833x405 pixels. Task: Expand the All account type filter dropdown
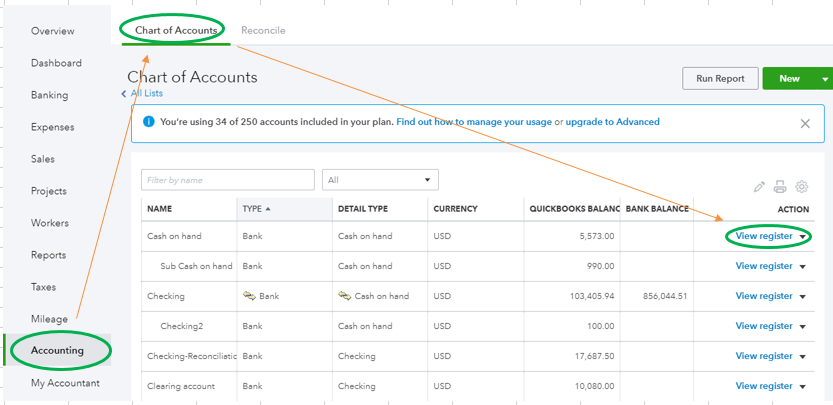[380, 180]
